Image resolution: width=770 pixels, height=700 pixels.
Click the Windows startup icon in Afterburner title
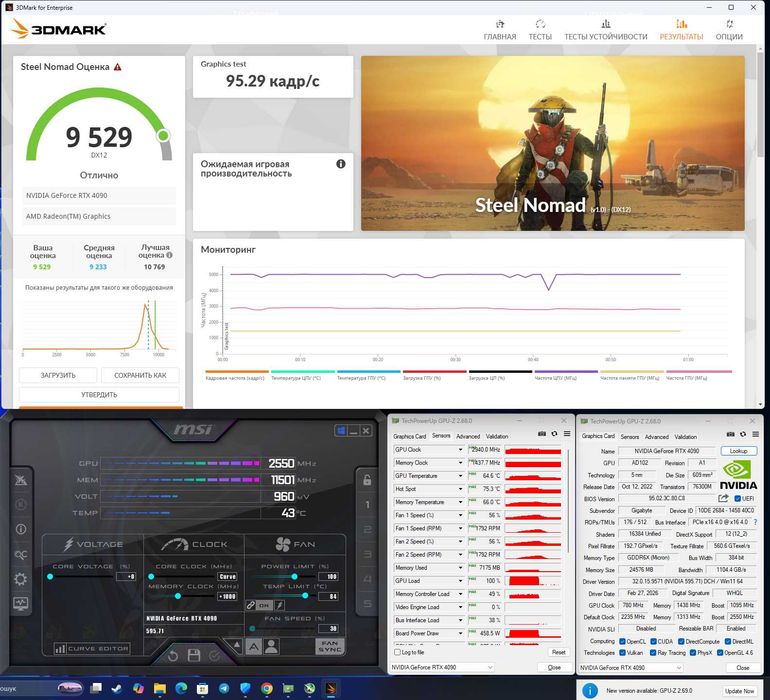point(340,431)
